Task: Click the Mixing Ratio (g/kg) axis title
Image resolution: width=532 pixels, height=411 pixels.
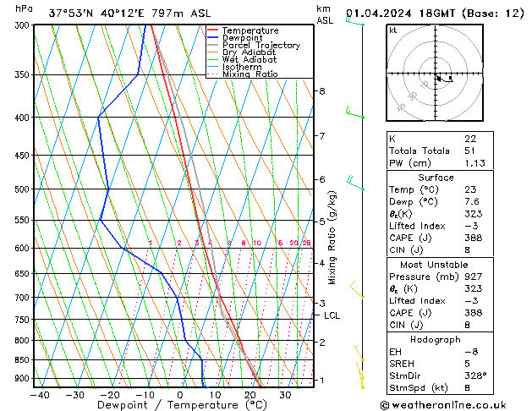Action: 332,238
